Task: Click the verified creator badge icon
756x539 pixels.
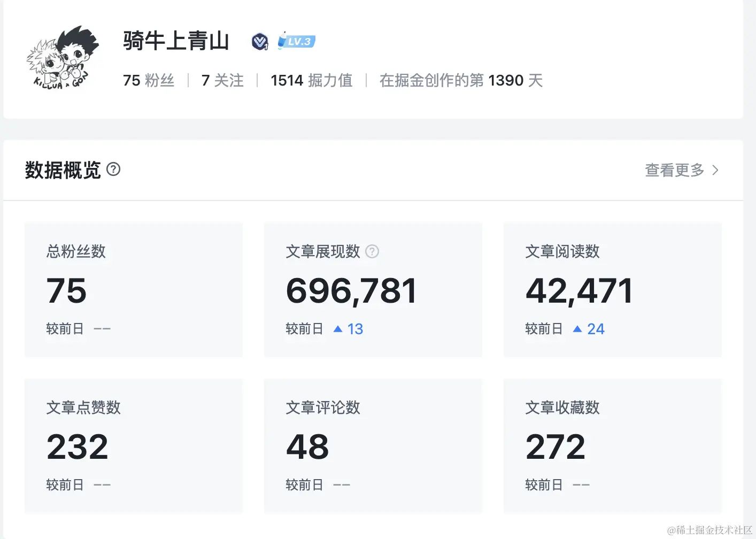Action: click(260, 41)
